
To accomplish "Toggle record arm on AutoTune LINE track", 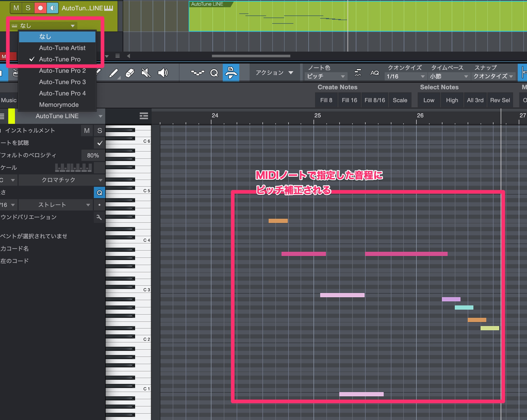I will click(x=40, y=8).
